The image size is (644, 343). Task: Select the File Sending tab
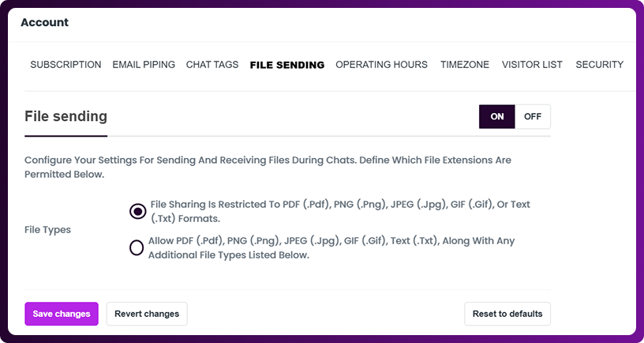pyautogui.click(x=286, y=65)
